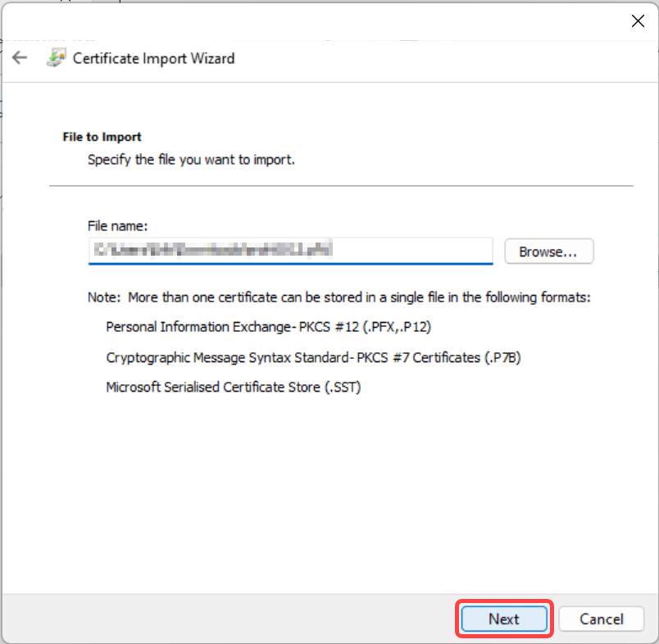The width and height of the screenshot is (659, 644).
Task: Click the Cryptographic Message Syntax Standard line
Action: coord(314,357)
